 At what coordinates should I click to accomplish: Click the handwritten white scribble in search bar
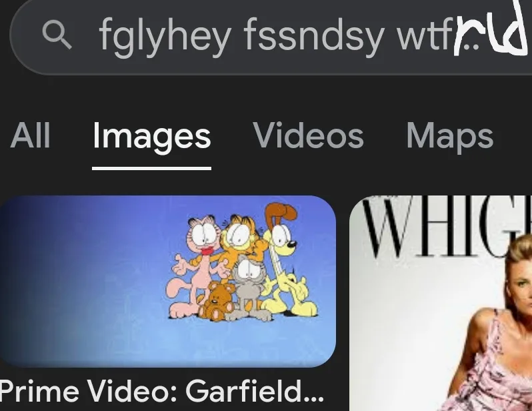(492, 31)
